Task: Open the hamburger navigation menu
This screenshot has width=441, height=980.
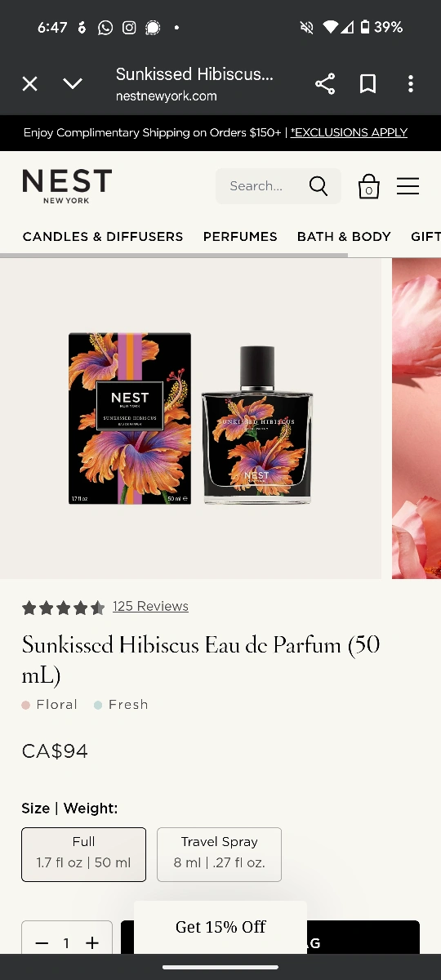Action: click(408, 186)
